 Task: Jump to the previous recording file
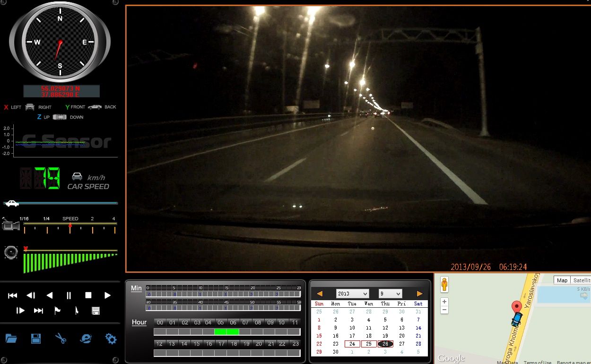tap(13, 295)
